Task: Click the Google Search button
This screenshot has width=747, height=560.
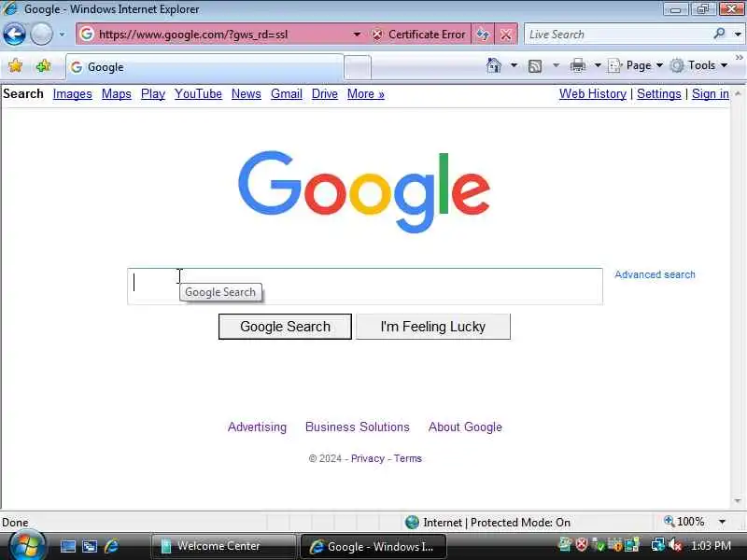Action: (x=285, y=327)
